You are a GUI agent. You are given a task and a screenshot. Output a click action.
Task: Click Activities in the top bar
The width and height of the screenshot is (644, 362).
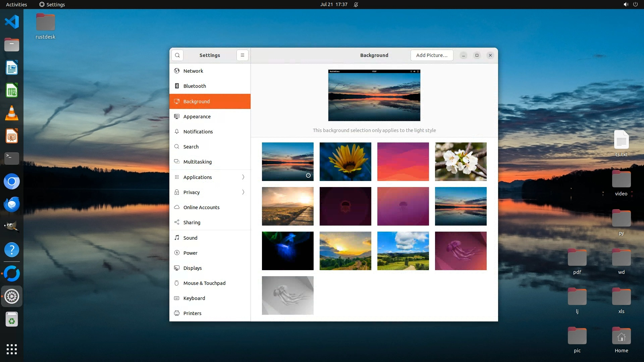click(16, 4)
